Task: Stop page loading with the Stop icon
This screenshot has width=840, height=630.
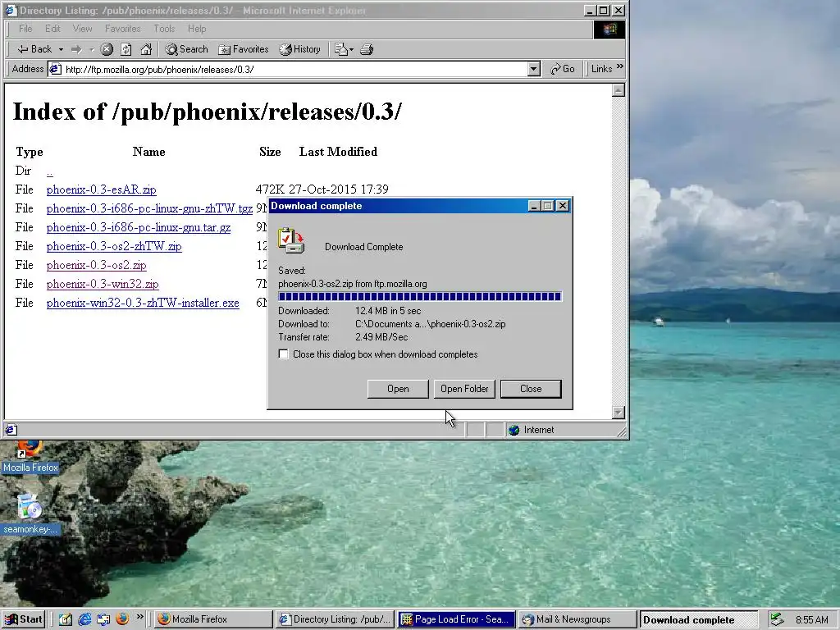Action: (107, 49)
